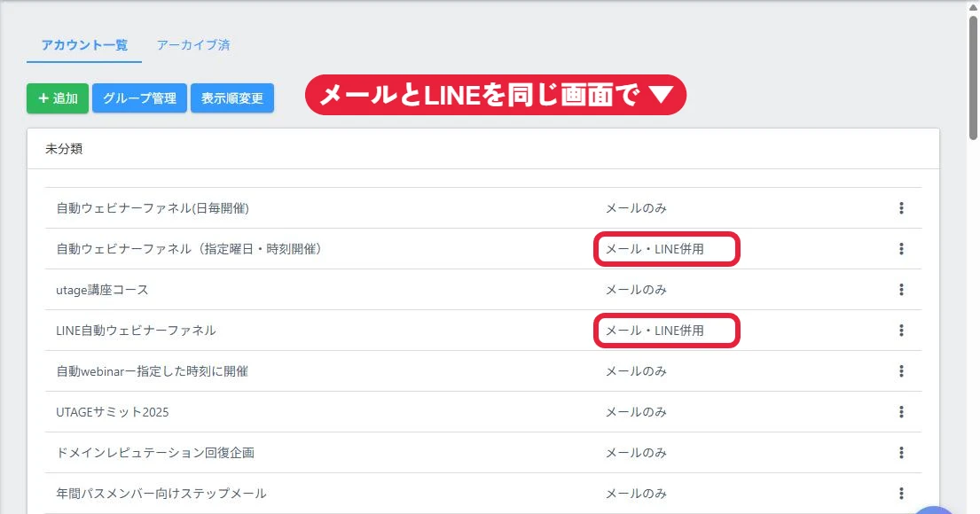This screenshot has width=980, height=514.
Task: Open kebab menu for utage講座コース
Action: coord(901,289)
